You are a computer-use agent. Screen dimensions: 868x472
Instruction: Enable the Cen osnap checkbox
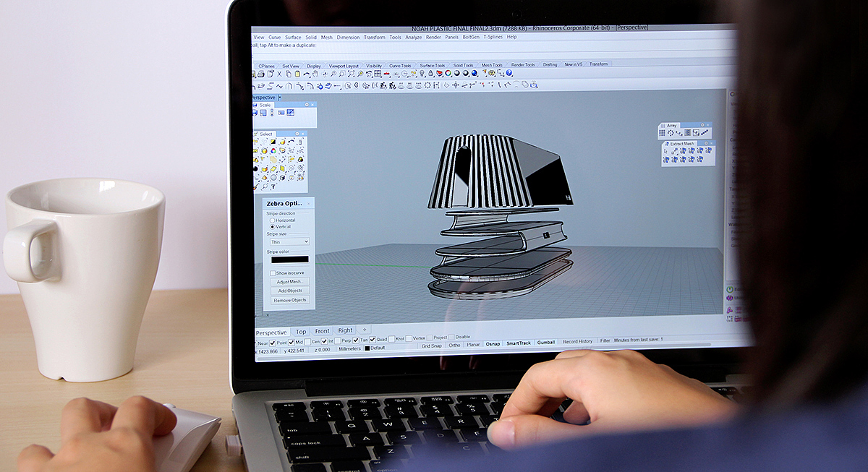click(x=308, y=342)
